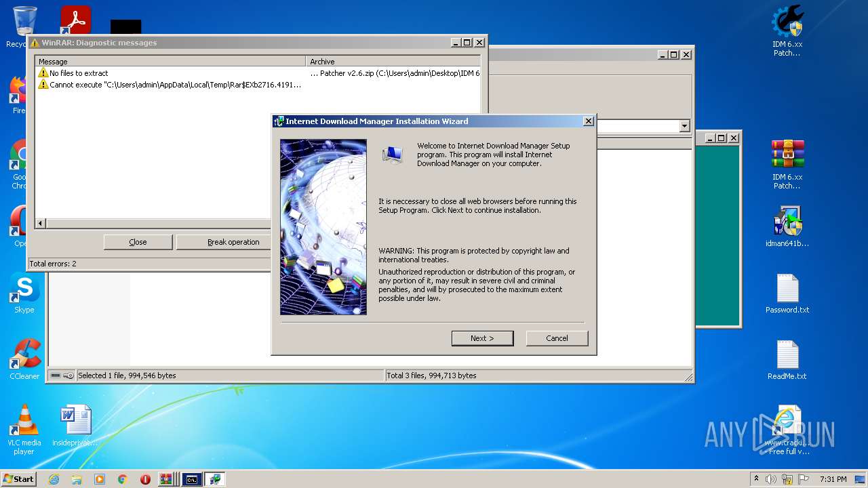Open the network tray icon
The image size is (868, 488).
click(787, 479)
